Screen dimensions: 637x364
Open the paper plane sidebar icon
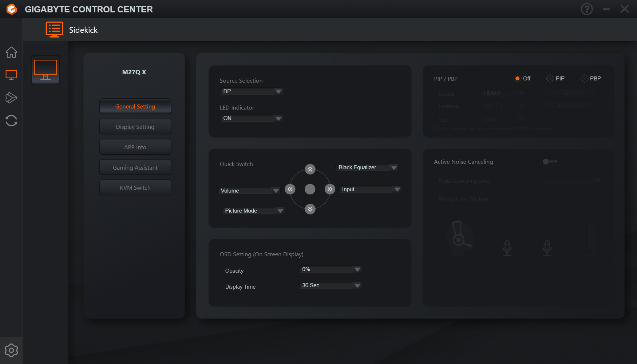[11, 98]
